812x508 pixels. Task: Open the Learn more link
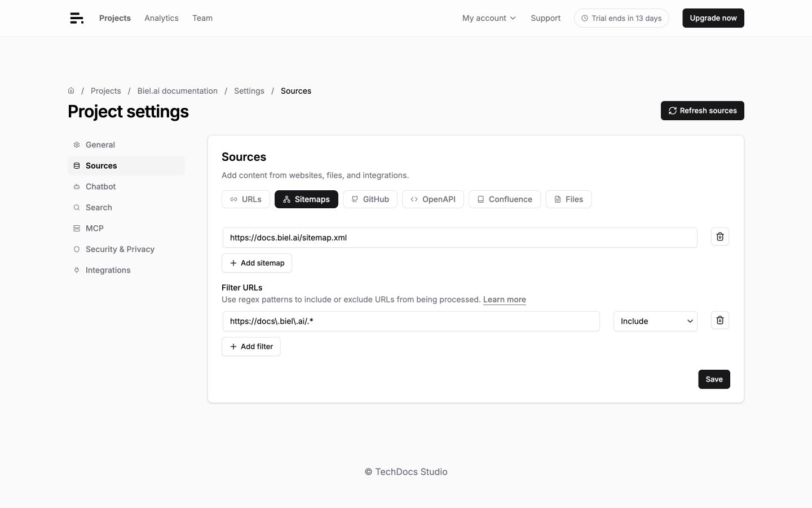click(x=505, y=300)
